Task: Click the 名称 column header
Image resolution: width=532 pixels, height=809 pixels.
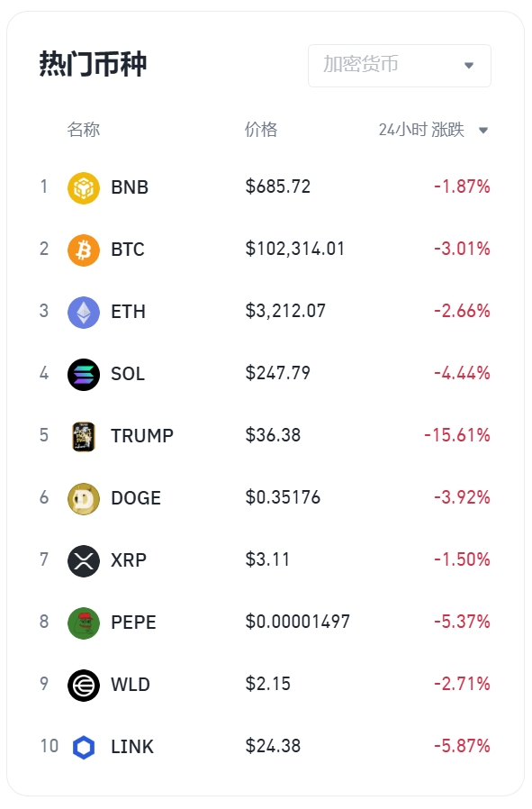Action: pos(83,130)
